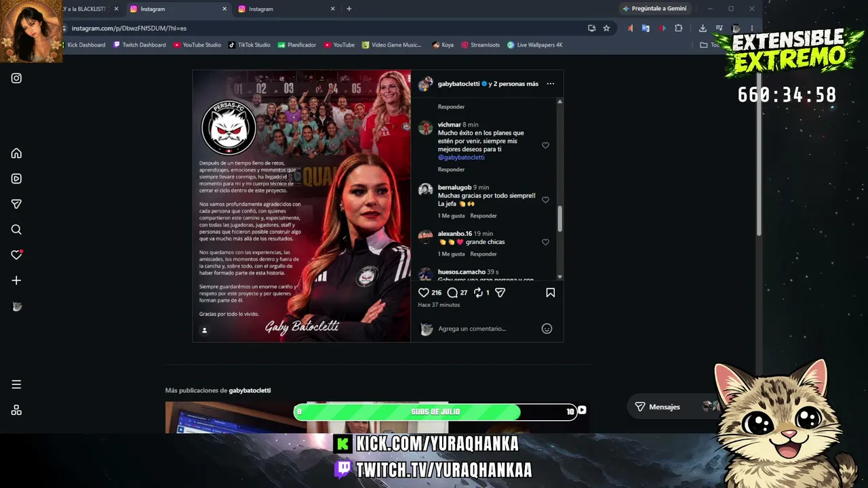
Task: Switch to the BLACKLIST tab
Action: (88, 9)
